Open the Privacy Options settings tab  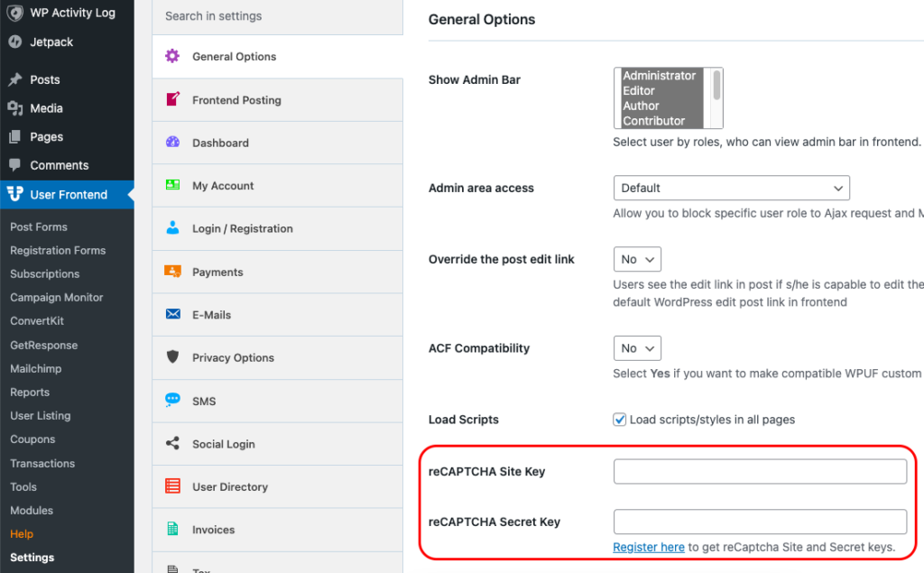pos(278,358)
